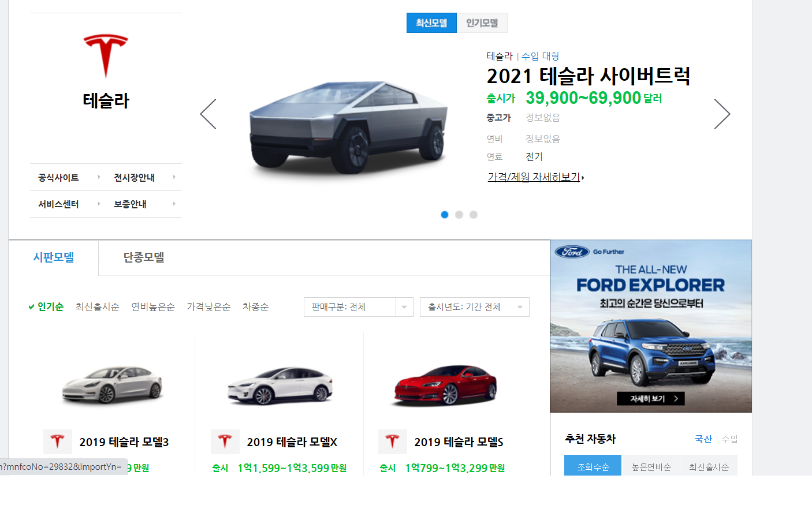Click 2019 테슬라 모델3 car thumbnail
Screen dimensions: 812x505
click(113, 384)
